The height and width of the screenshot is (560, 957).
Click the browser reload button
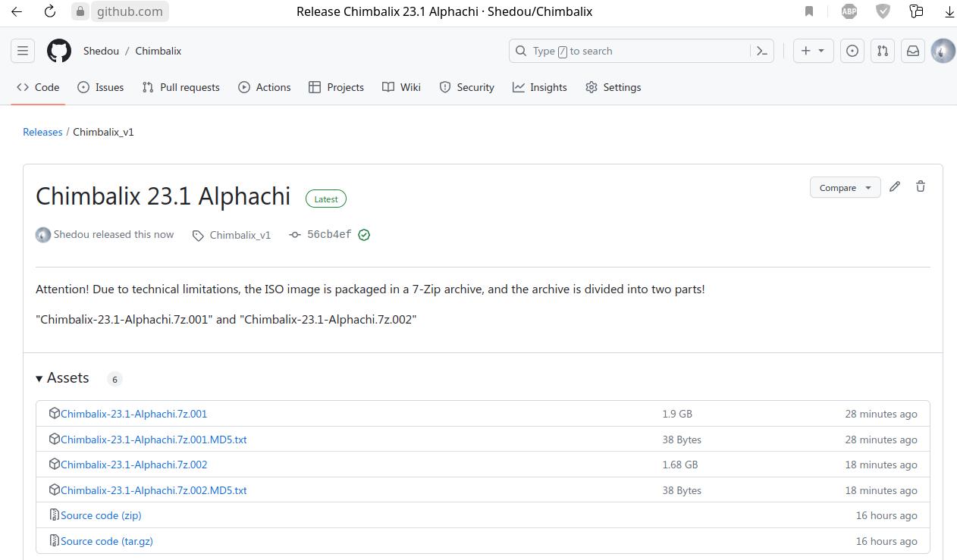pyautogui.click(x=50, y=11)
